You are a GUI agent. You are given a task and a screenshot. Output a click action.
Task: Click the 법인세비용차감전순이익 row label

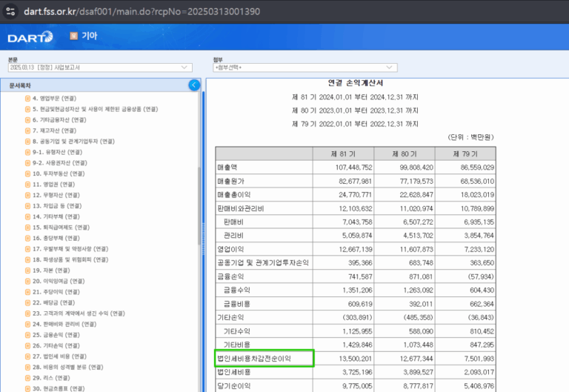(254, 359)
